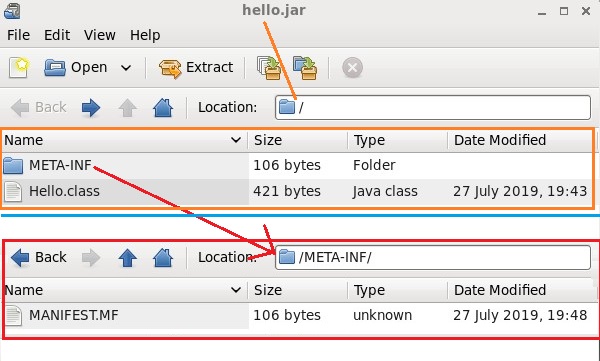This screenshot has width=600, height=361.
Task: Click the grey Stop operation icon
Action: click(x=352, y=68)
